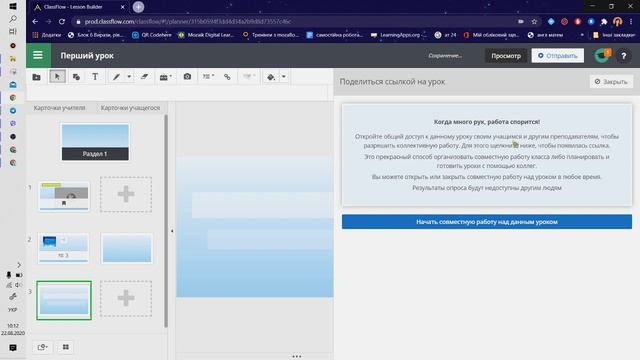Image resolution: width=640 pixels, height=360 pixels.
Task: Open the help question mark
Action: click(x=623, y=56)
